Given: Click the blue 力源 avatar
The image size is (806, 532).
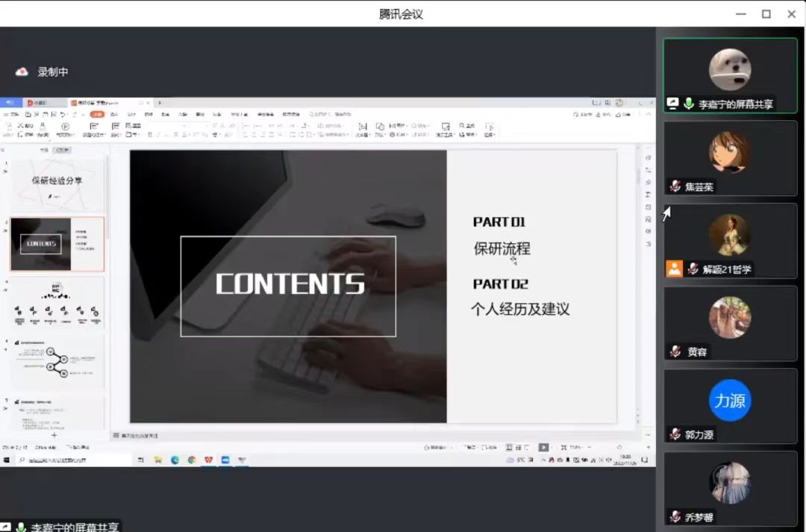Looking at the screenshot, I should 729,401.
